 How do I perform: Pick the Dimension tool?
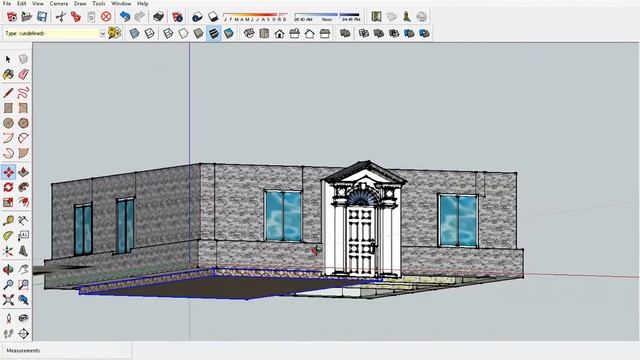[23, 220]
